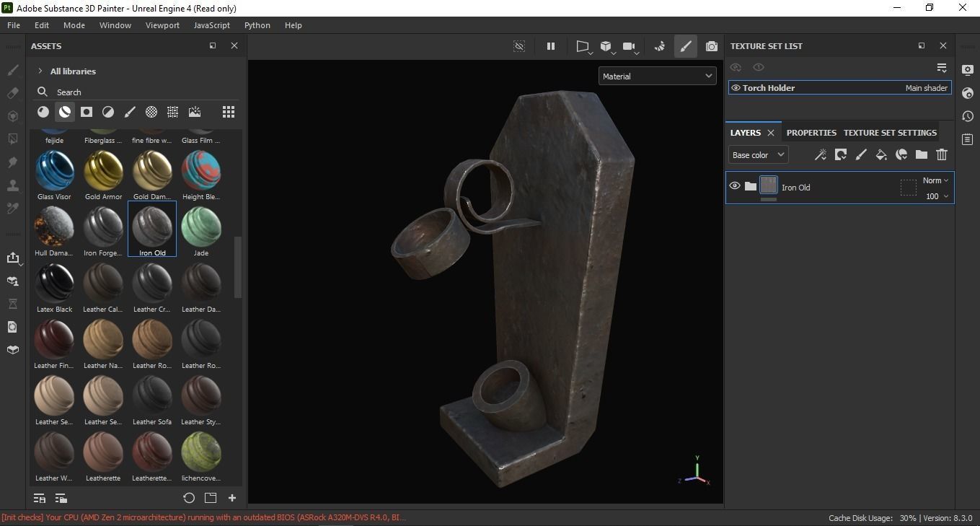The image size is (980, 526).
Task: Open camera perspective dropdown in viewport toolbar
Action: click(583, 47)
